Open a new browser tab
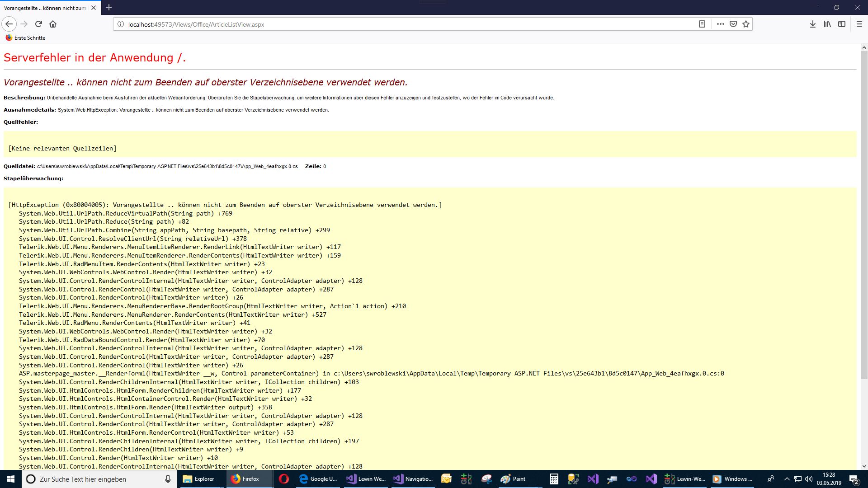 (x=109, y=7)
